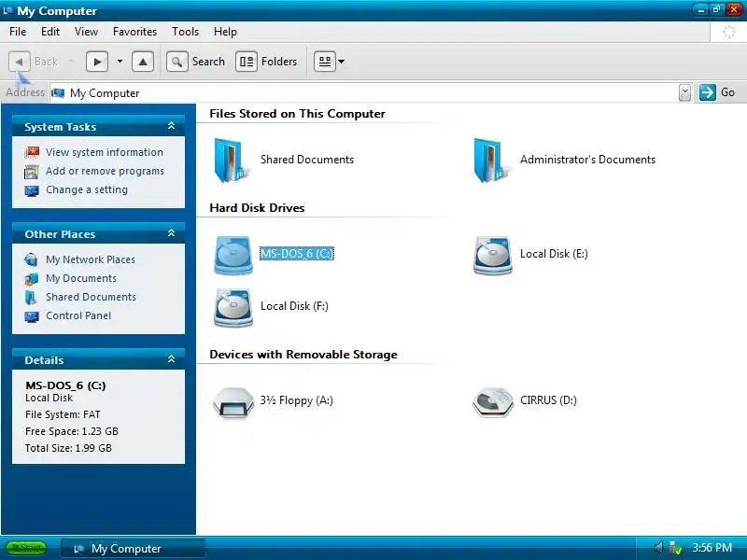Open the Favorites menu
The image size is (747, 560).
click(134, 32)
